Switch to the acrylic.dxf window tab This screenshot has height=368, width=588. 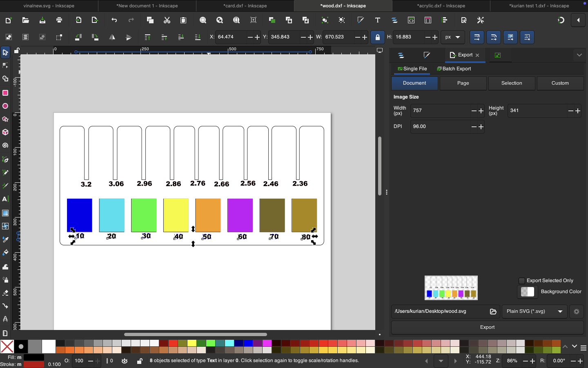(x=441, y=6)
